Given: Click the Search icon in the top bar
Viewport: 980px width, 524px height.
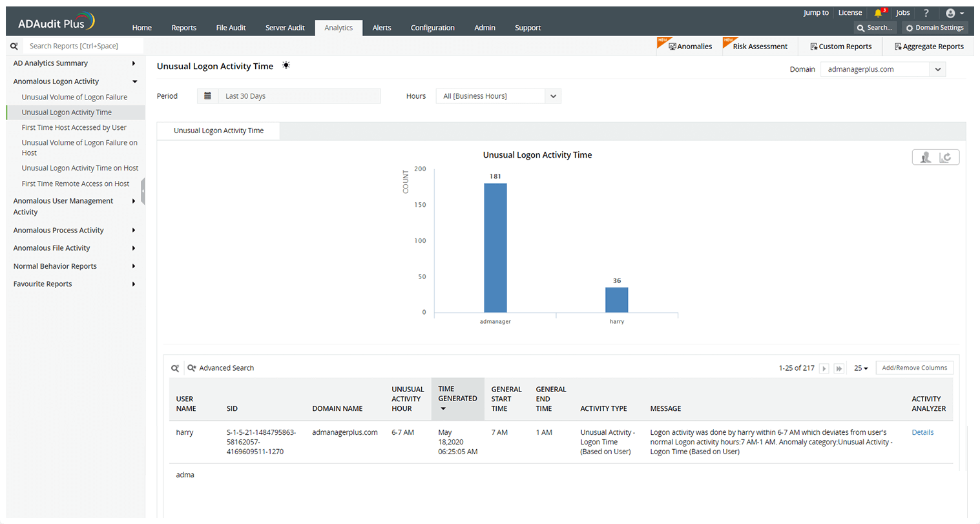Looking at the screenshot, I should click(875, 27).
